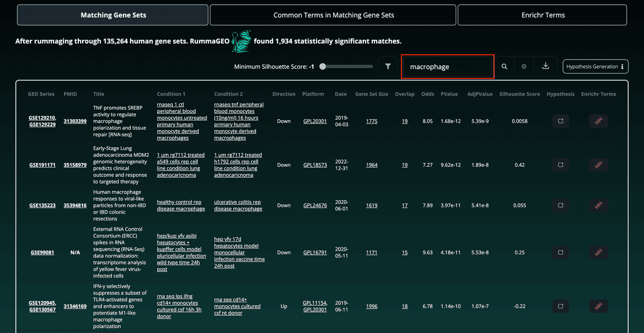This screenshot has width=644, height=333.
Task: Open GEO series link GSE130567
Action: pyautogui.click(x=42, y=310)
